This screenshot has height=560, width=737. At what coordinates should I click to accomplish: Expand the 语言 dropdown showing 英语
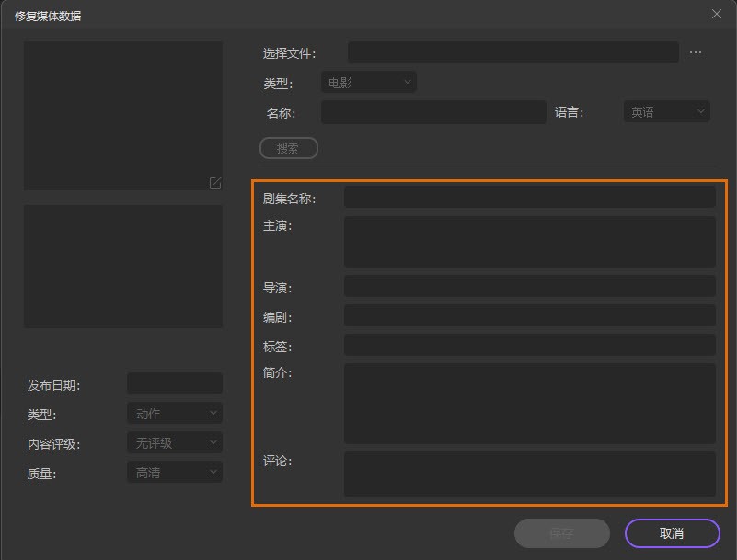click(666, 112)
